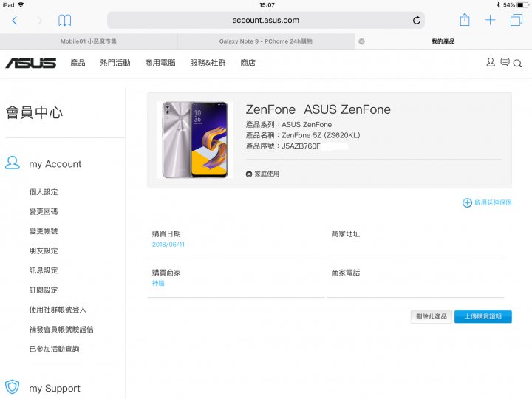Open the 服務&社群 menu
532x399 pixels.
pos(208,63)
